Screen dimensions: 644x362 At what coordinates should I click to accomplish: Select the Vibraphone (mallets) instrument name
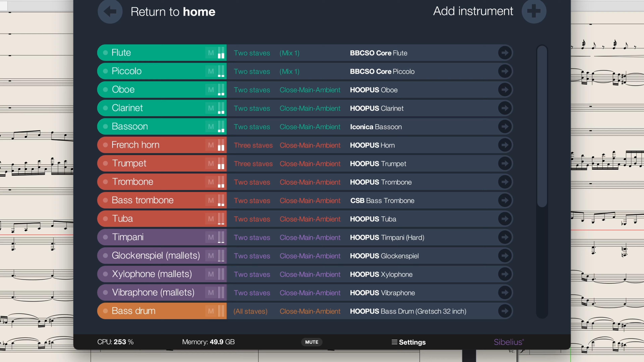tap(153, 292)
